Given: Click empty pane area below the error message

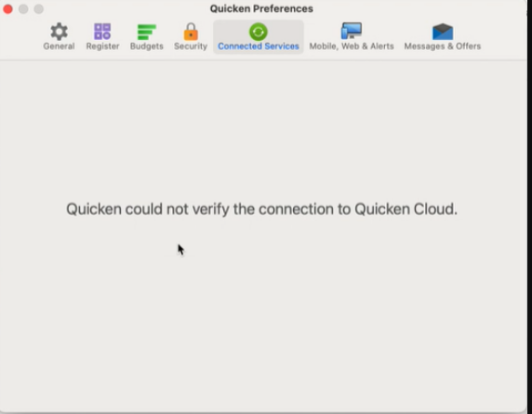Looking at the screenshot, I should click(263, 315).
